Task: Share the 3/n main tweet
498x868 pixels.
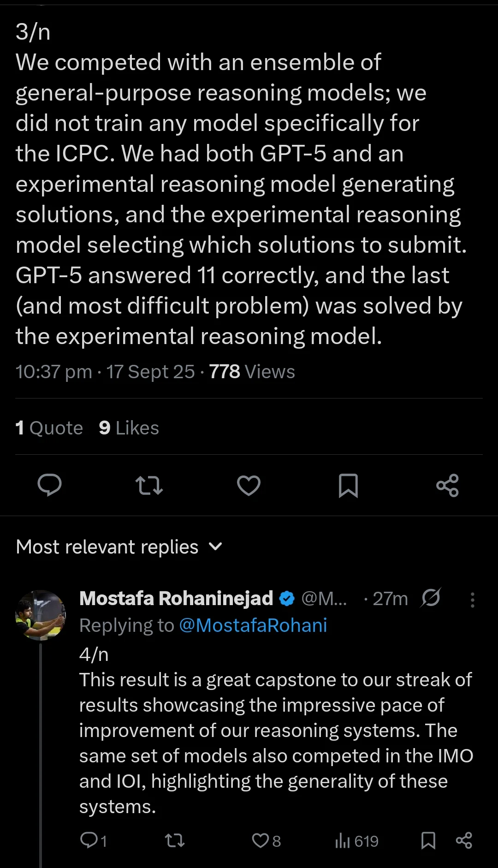Action: pyautogui.click(x=447, y=485)
